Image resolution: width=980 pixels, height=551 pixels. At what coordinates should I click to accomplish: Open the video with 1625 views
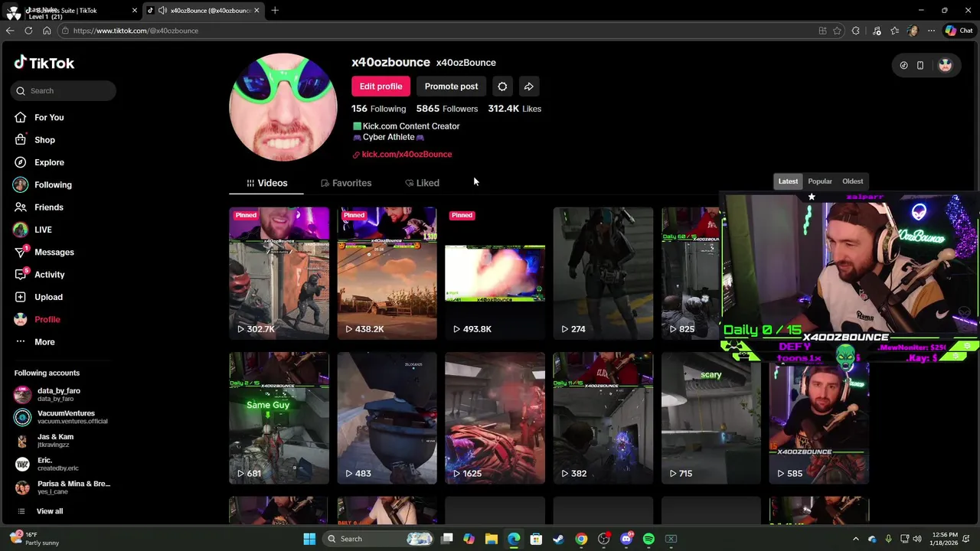point(495,418)
